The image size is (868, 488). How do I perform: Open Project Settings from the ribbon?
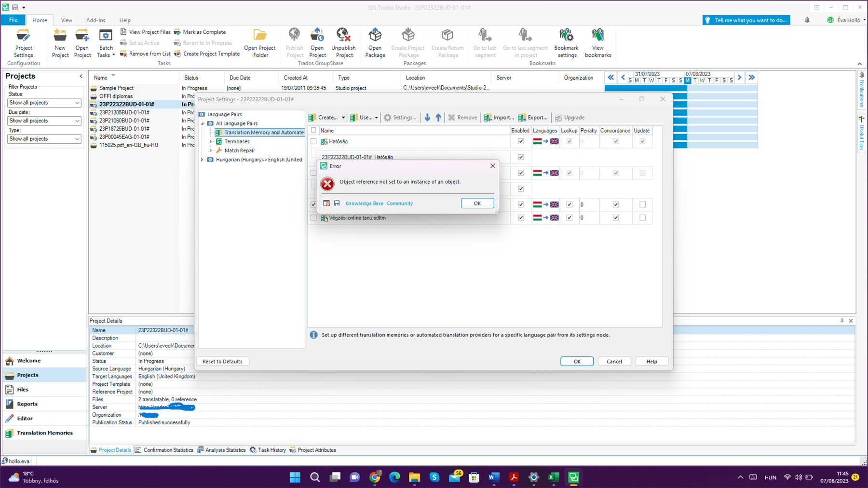[x=23, y=43]
